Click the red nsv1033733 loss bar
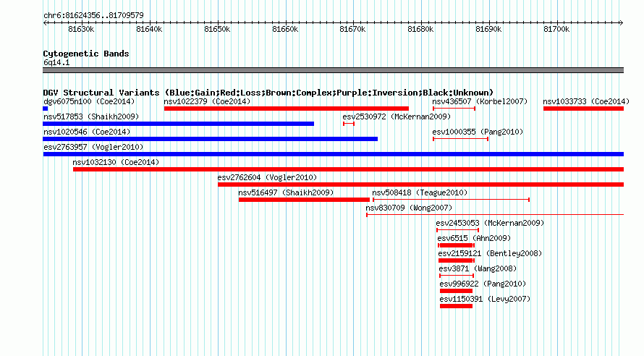The width and height of the screenshot is (644, 356). tap(584, 109)
